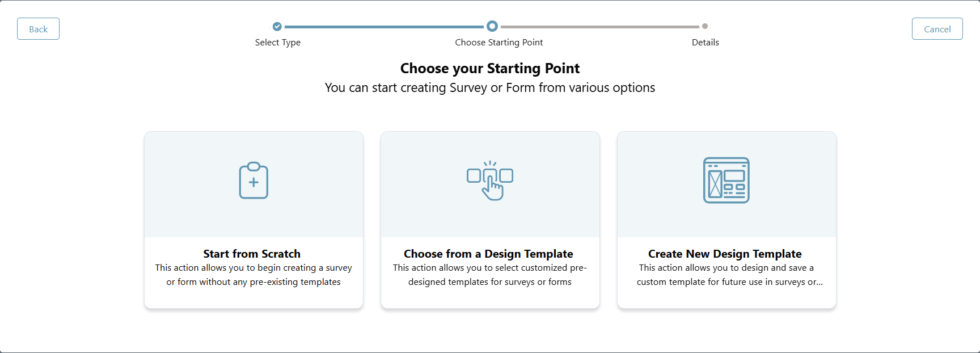Screen dimensions: 980x353
Task: Select the clipboard plus icon for Start from Scratch
Action: [254, 180]
